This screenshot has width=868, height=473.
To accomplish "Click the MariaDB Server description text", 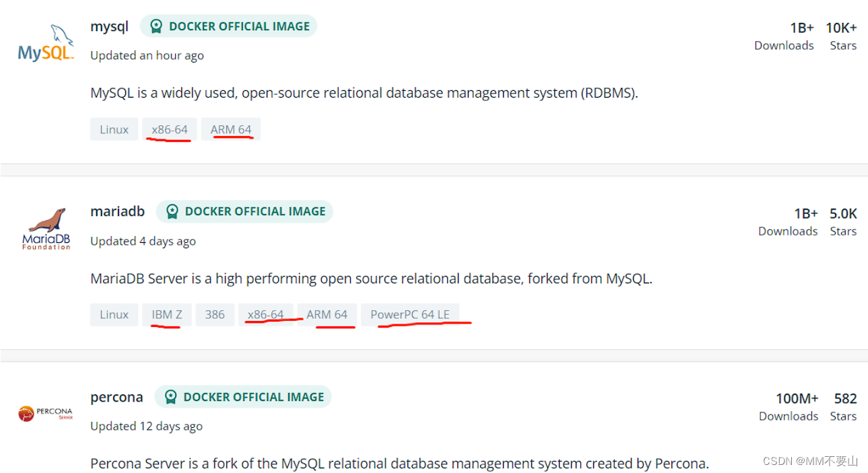I will [371, 279].
